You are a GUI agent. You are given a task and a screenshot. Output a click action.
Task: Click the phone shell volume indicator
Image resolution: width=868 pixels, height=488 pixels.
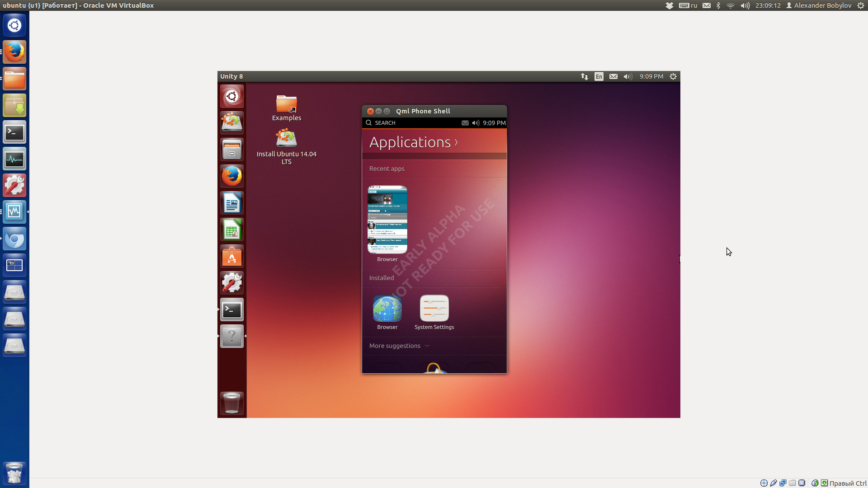[x=476, y=123]
